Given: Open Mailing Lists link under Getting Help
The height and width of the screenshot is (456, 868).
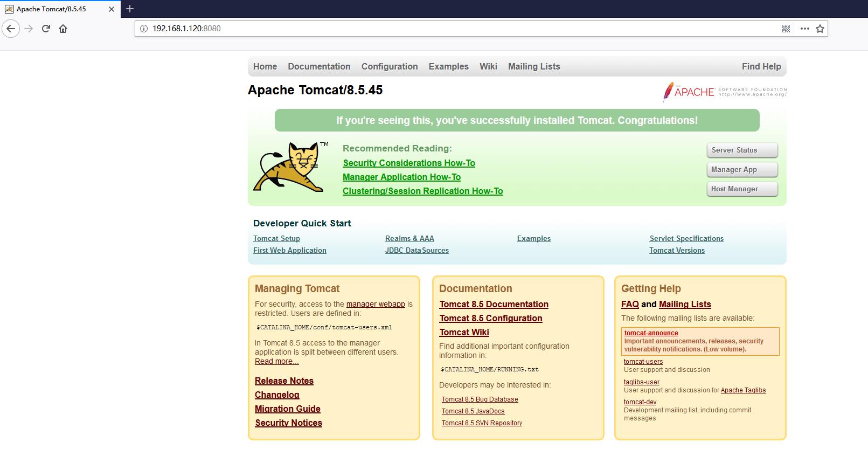Looking at the screenshot, I should click(685, 304).
